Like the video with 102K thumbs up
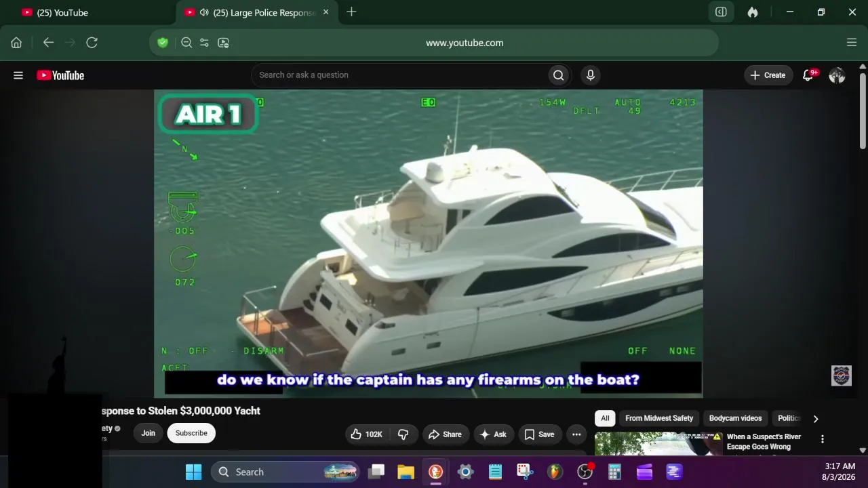 pyautogui.click(x=367, y=434)
